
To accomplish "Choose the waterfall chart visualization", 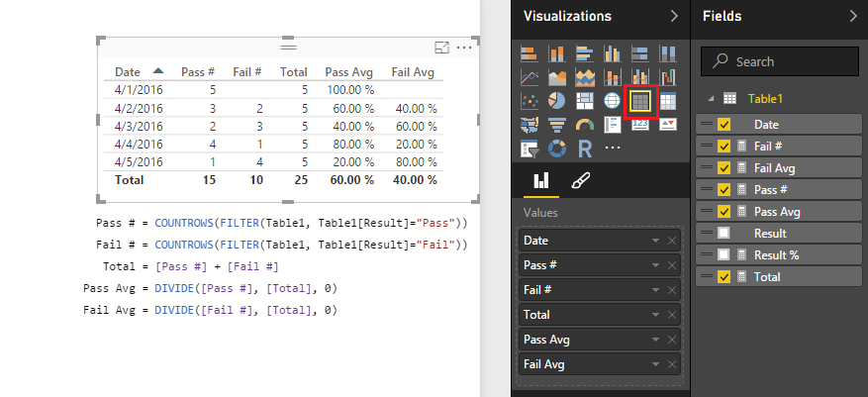I will (668, 77).
